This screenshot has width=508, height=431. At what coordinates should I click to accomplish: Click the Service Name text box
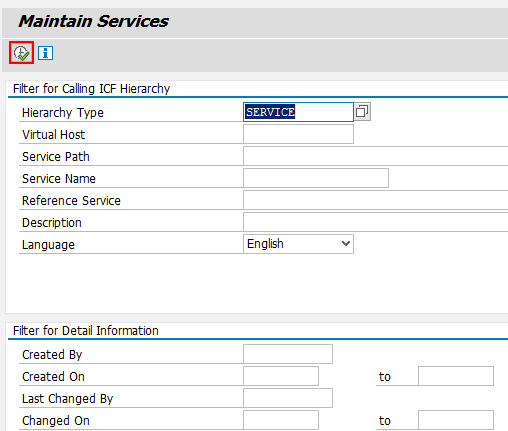point(316,178)
